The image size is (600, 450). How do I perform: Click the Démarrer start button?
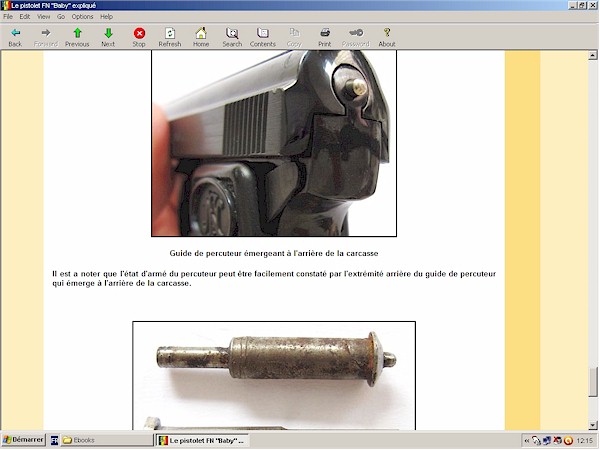click(22, 440)
